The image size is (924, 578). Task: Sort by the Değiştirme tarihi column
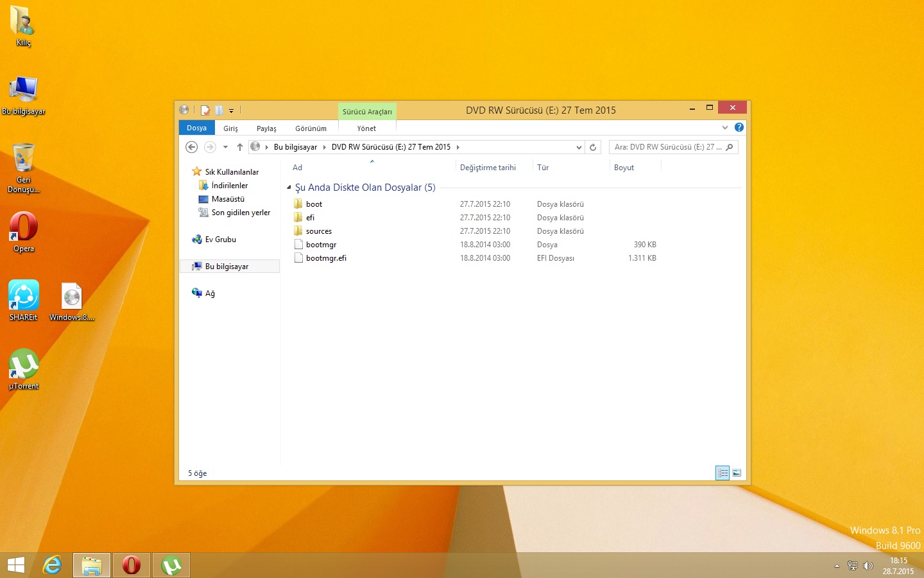coord(493,168)
